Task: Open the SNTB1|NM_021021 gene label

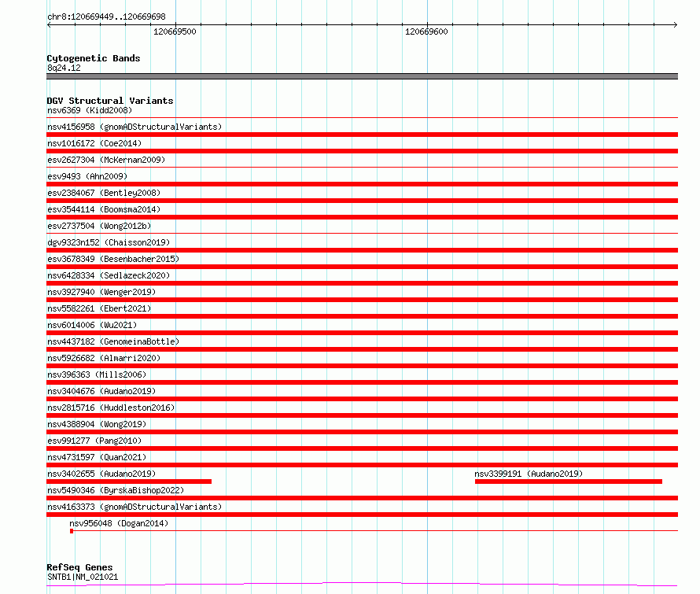Action: tap(83, 577)
